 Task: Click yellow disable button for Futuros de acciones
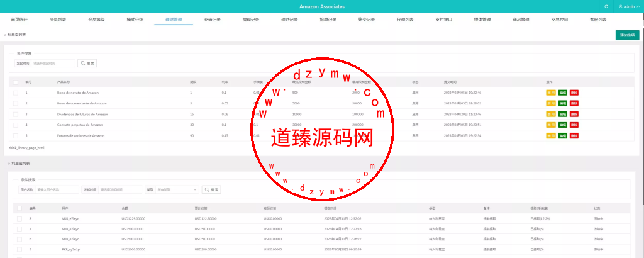[x=551, y=135]
